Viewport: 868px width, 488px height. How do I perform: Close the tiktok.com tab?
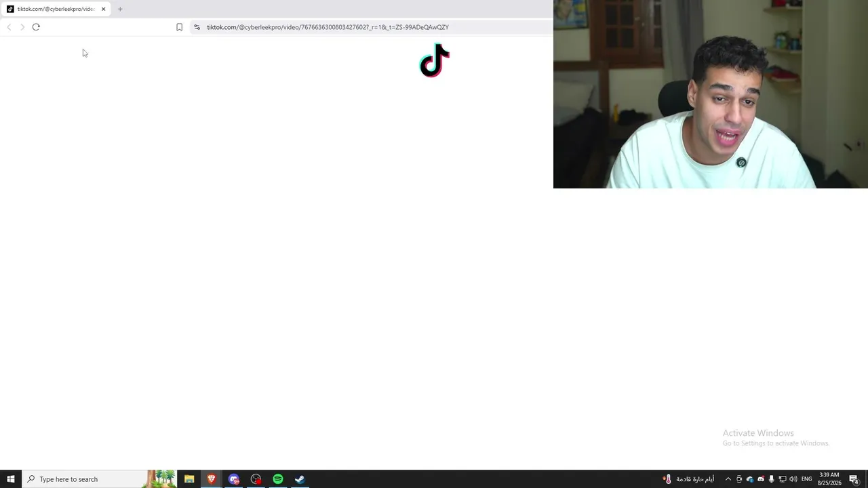pos(103,9)
